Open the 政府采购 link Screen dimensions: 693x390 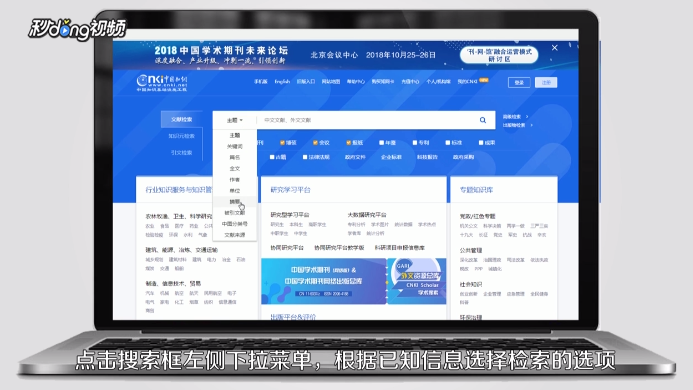tap(463, 157)
